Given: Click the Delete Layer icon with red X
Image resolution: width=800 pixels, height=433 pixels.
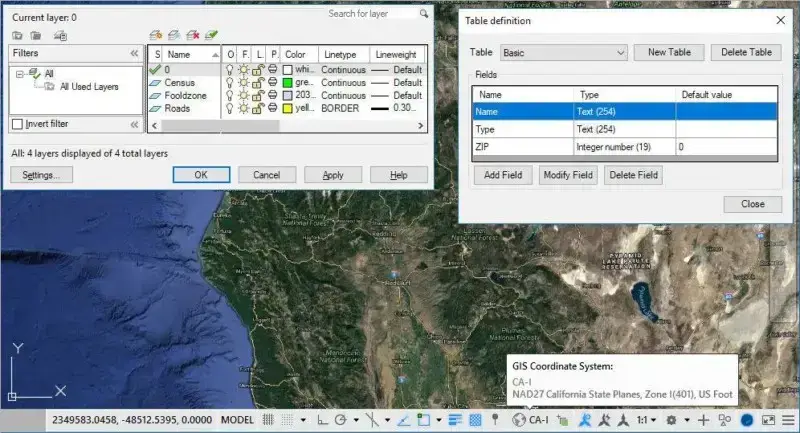Looking at the screenshot, I should tap(194, 35).
